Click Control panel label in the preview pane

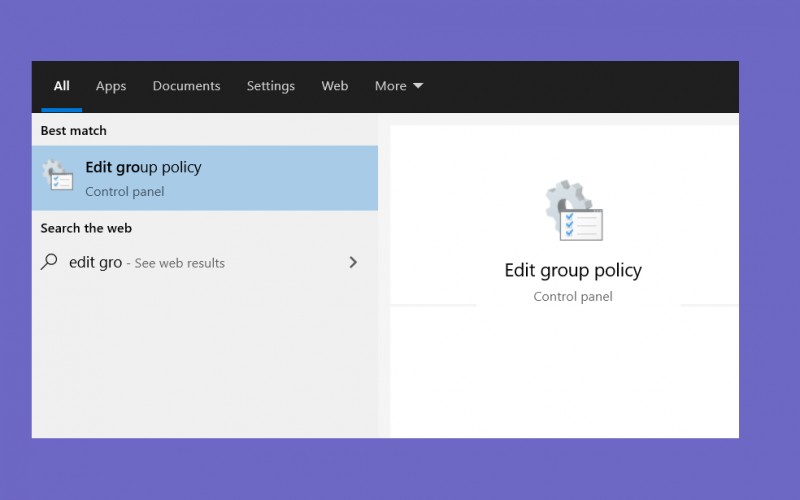(x=572, y=296)
